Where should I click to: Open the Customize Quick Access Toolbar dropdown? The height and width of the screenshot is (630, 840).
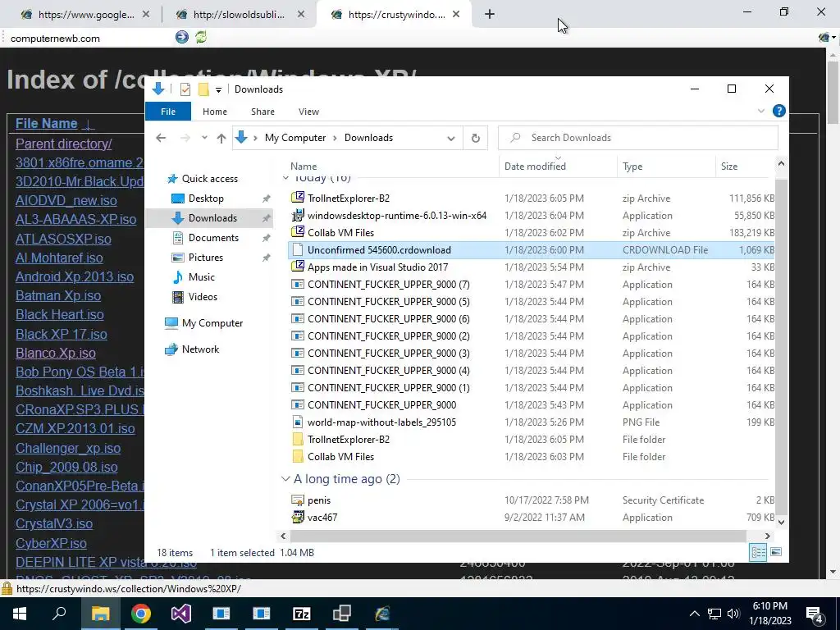[218, 90]
